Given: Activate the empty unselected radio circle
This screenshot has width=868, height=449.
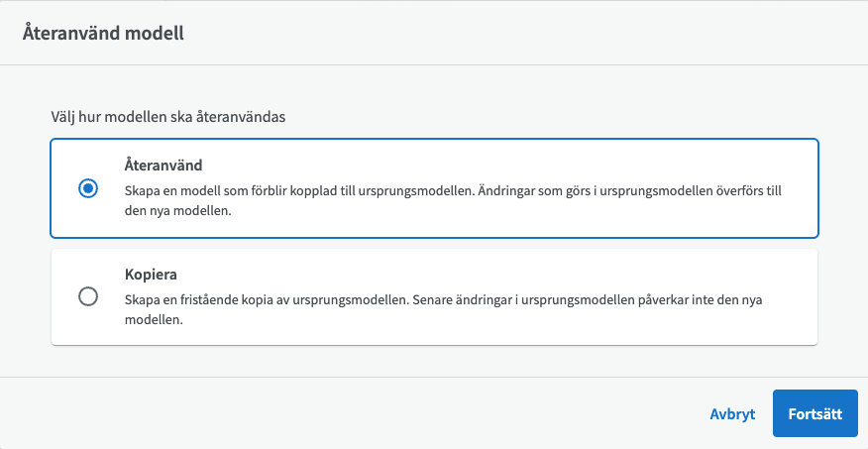Looking at the screenshot, I should pyautogui.click(x=88, y=296).
